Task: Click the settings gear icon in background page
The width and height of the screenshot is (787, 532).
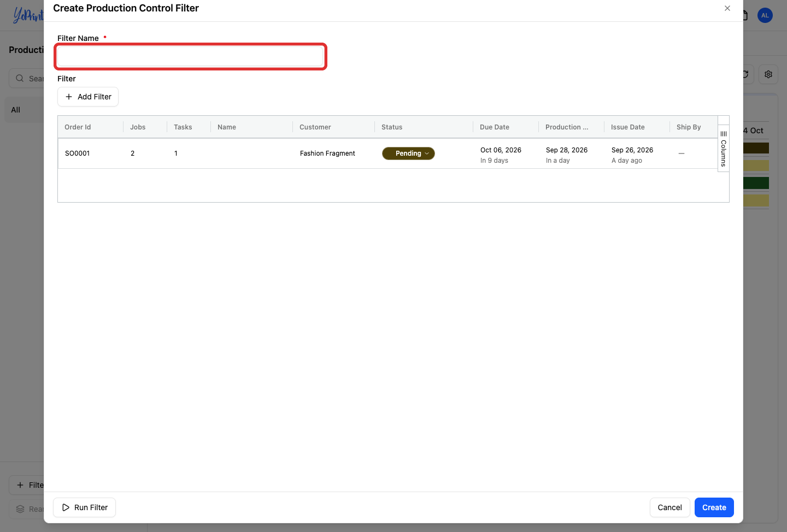Action: click(x=768, y=74)
